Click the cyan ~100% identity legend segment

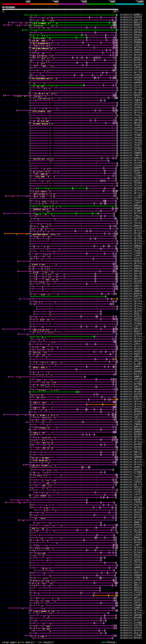tap(130, 4)
